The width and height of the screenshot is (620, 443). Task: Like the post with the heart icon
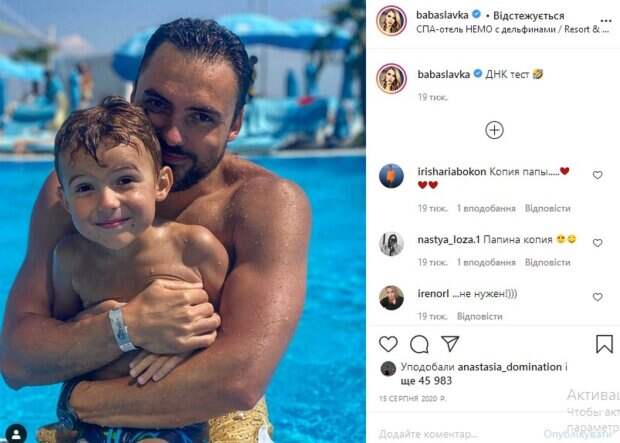pyautogui.click(x=388, y=344)
